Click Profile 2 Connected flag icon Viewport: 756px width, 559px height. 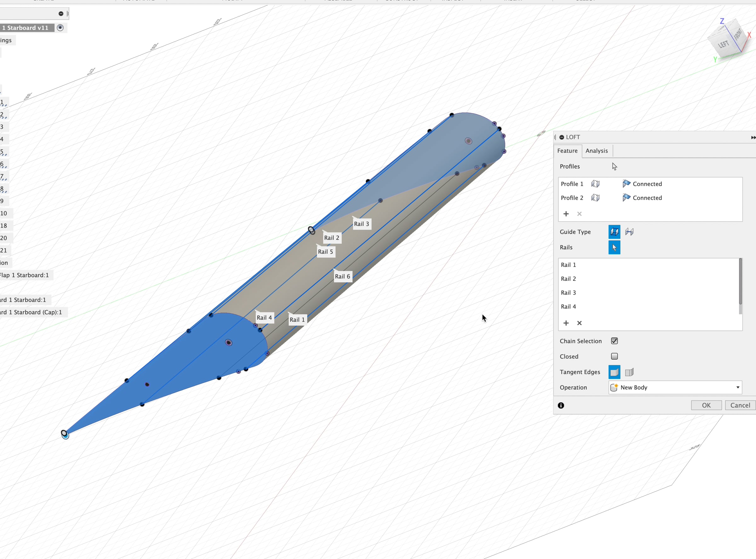tap(626, 198)
